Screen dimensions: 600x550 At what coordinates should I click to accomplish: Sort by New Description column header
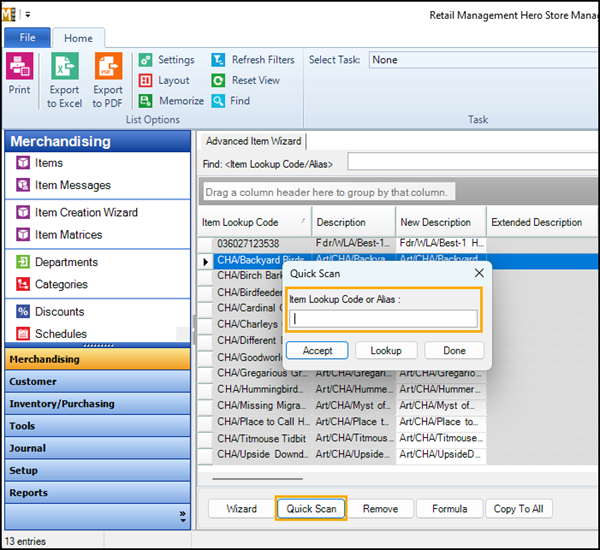click(441, 222)
